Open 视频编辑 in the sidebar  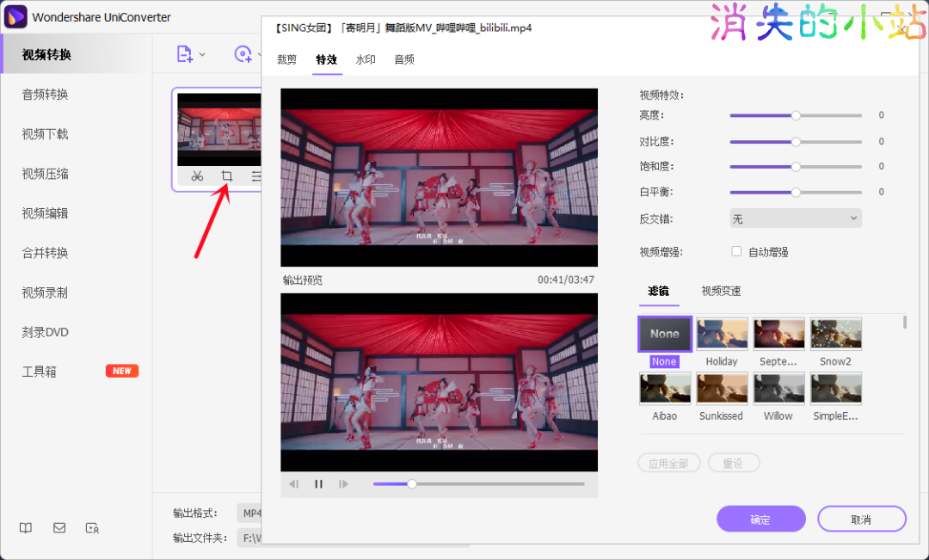[45, 213]
